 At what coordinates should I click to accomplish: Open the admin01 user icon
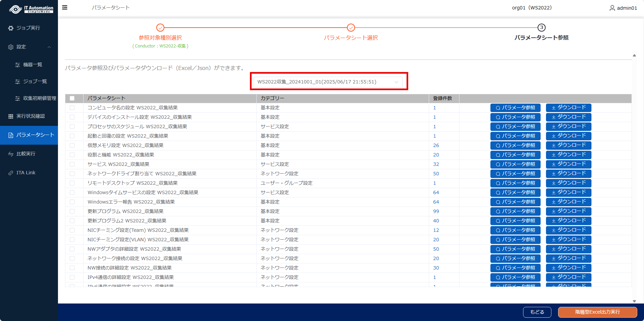pyautogui.click(x=612, y=8)
